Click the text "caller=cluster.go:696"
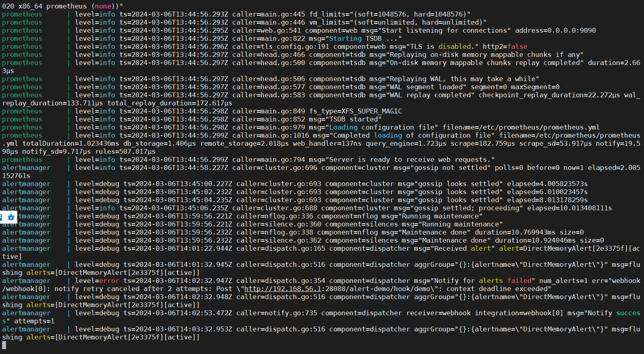Image resolution: width=644 pixels, height=354 pixels. [275, 168]
